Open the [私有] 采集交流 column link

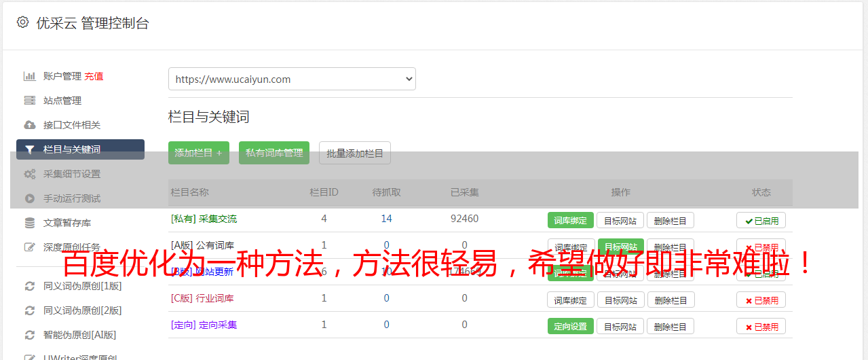point(204,219)
